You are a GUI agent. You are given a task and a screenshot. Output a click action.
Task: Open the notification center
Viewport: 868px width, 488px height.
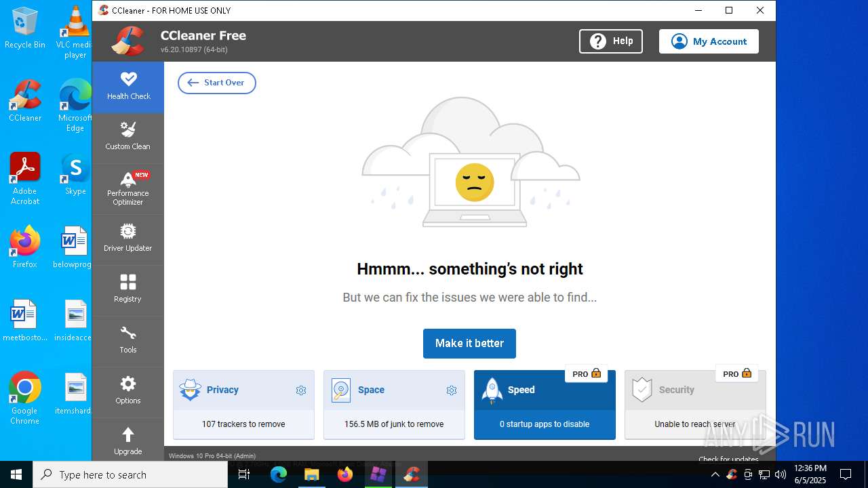pyautogui.click(x=846, y=474)
